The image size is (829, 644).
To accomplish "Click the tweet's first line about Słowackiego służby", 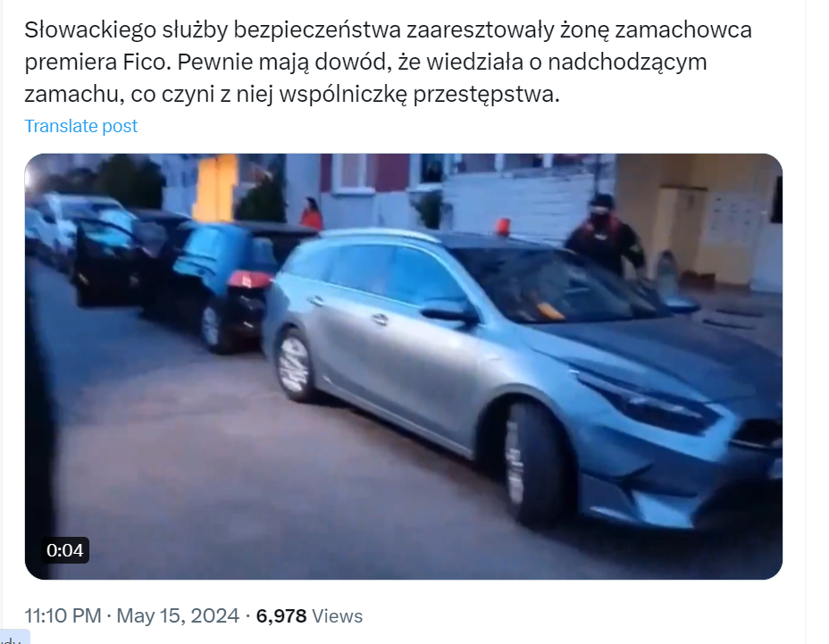I will pyautogui.click(x=388, y=29).
